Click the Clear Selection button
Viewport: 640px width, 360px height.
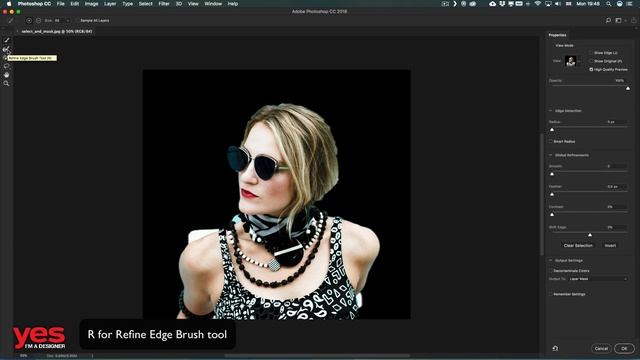[578, 246]
